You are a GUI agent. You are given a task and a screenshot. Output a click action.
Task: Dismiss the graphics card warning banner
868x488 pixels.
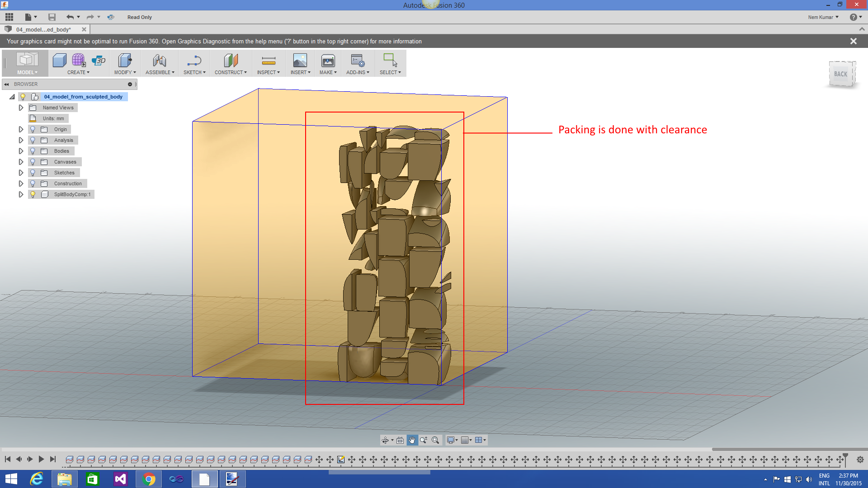click(853, 41)
